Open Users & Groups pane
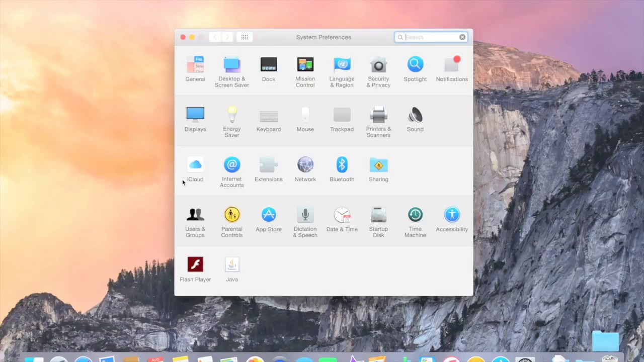This screenshot has width=644, height=362. tap(195, 222)
